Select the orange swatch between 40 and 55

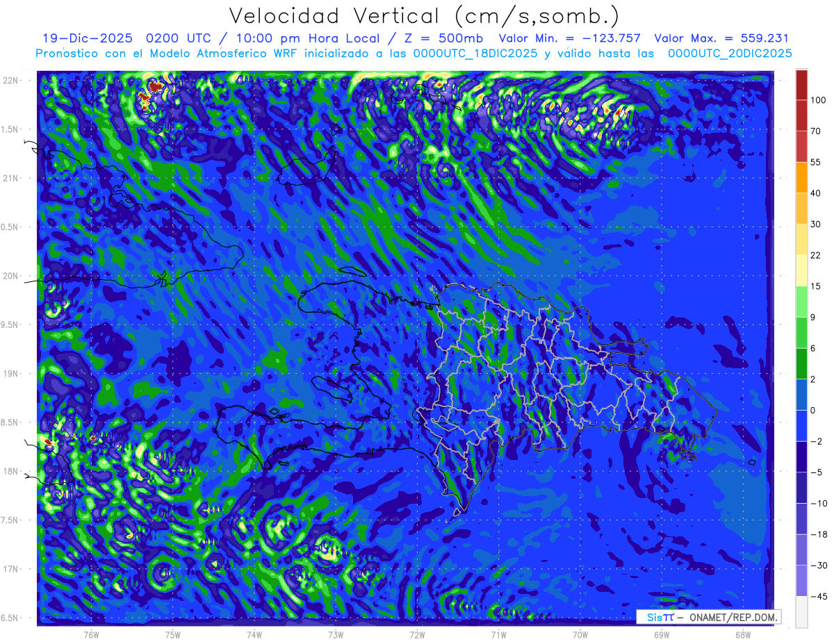tap(801, 177)
